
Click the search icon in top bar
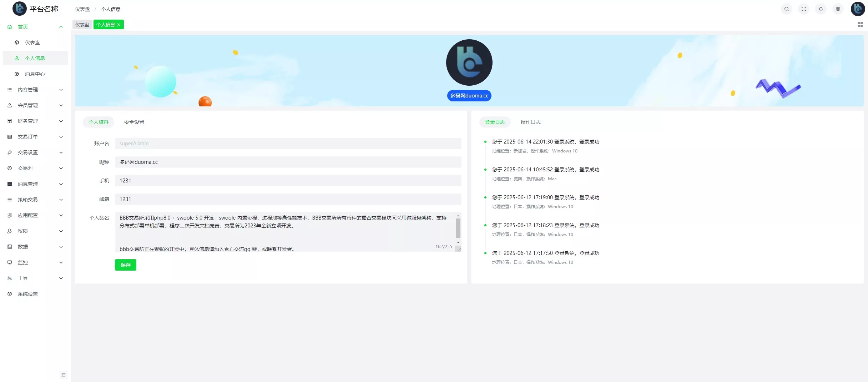(786, 9)
